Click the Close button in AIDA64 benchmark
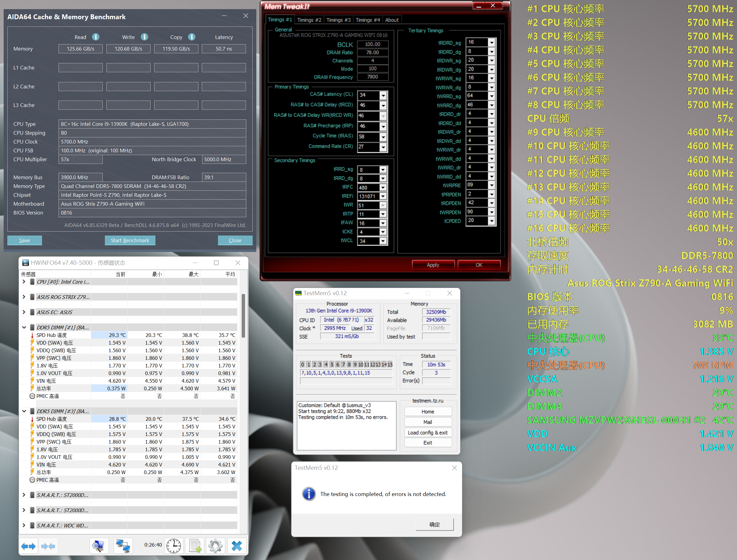Image resolution: width=737 pixels, height=560 pixels. (x=235, y=240)
